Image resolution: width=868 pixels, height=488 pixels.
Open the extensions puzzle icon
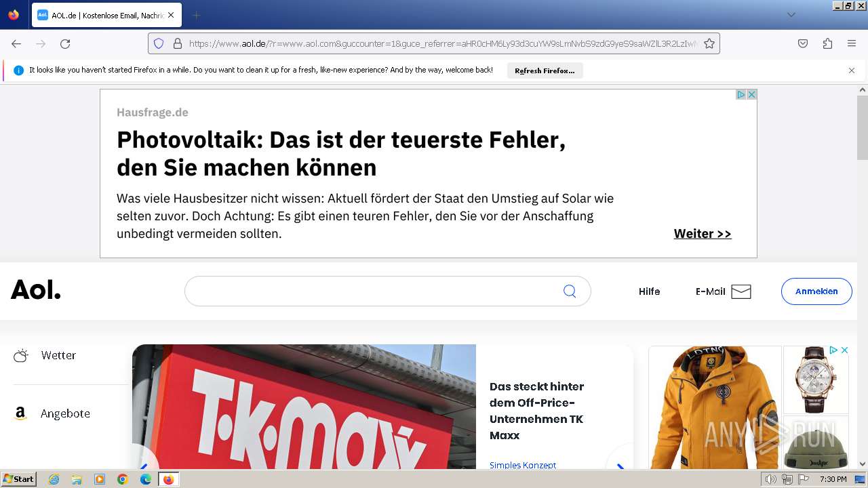pos(827,43)
